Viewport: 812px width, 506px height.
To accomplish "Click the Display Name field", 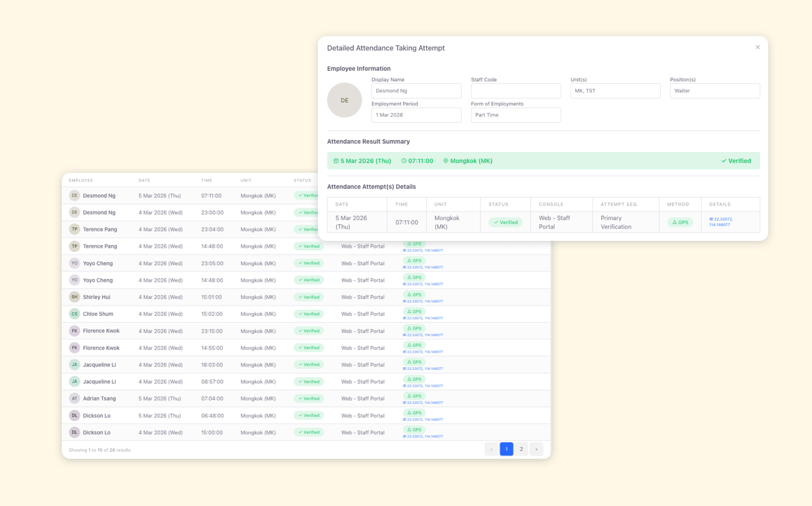I will 416,91.
